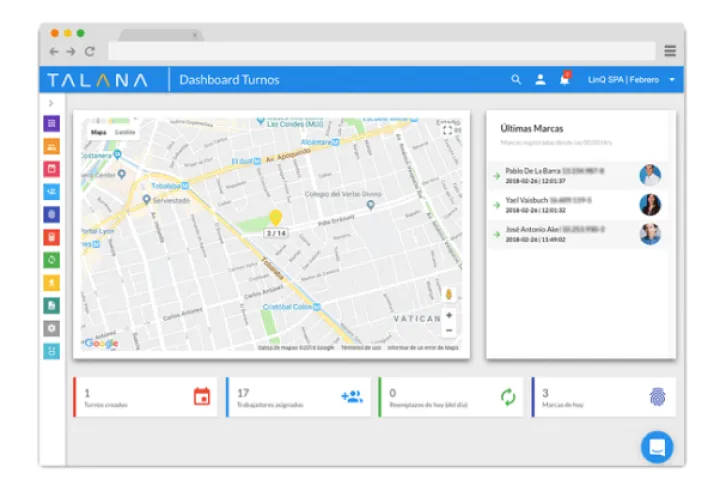720x497 pixels.
Task: Toggle fullscreen view on the map
Action: click(x=449, y=132)
